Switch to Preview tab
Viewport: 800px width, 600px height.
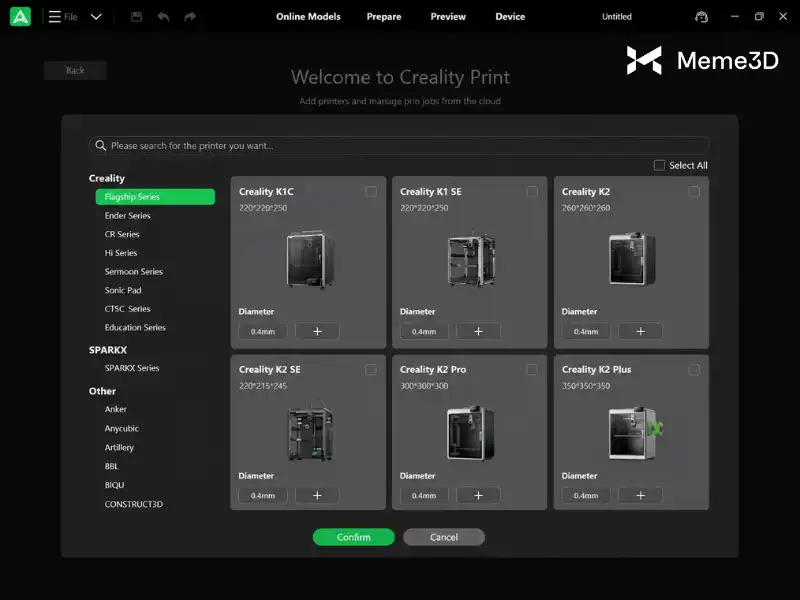pyautogui.click(x=448, y=16)
